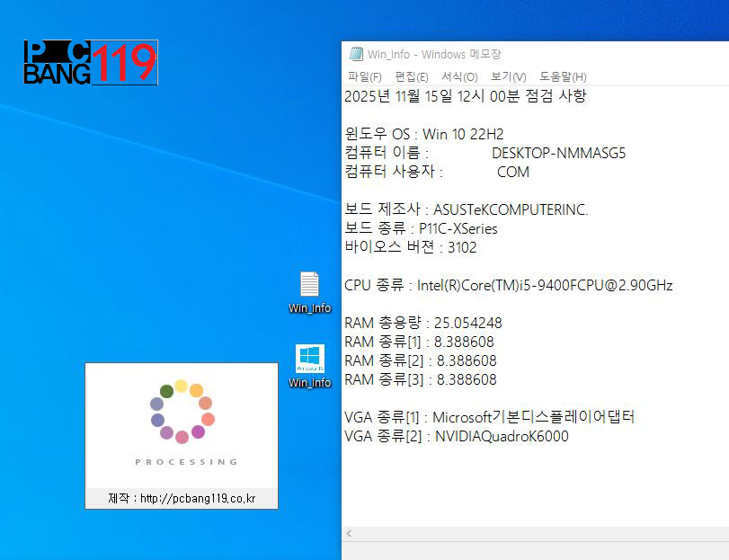
Task: Click the left arrow of the horizontal scrollbar
Action: click(x=349, y=534)
